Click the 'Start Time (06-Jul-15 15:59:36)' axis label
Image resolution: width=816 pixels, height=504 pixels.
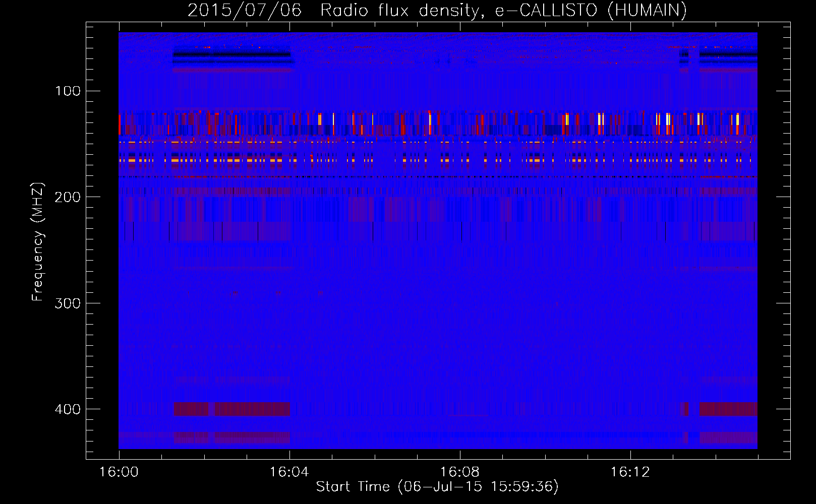click(437, 486)
